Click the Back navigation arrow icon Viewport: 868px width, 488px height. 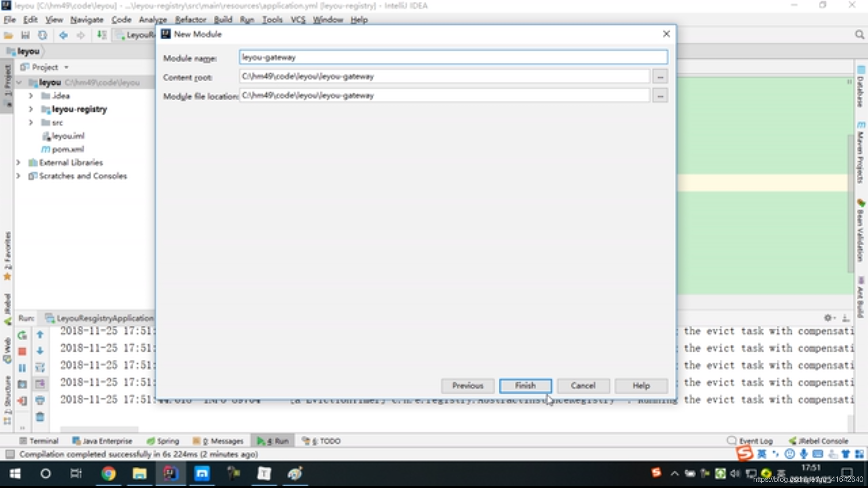point(63,35)
